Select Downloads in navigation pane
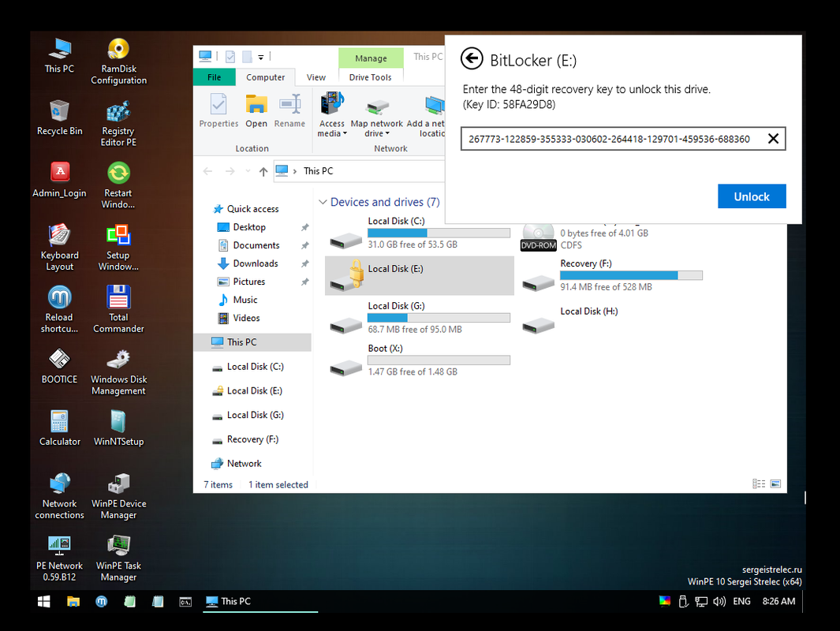The width and height of the screenshot is (840, 631). click(256, 263)
